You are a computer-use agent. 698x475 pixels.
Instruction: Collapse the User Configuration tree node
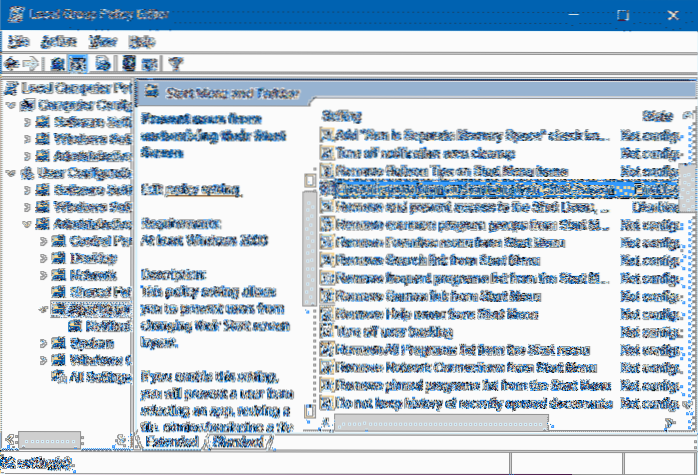pos(10,172)
